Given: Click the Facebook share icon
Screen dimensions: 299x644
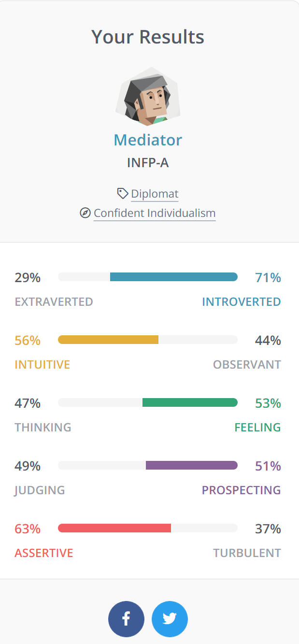Looking at the screenshot, I should click(126, 619).
